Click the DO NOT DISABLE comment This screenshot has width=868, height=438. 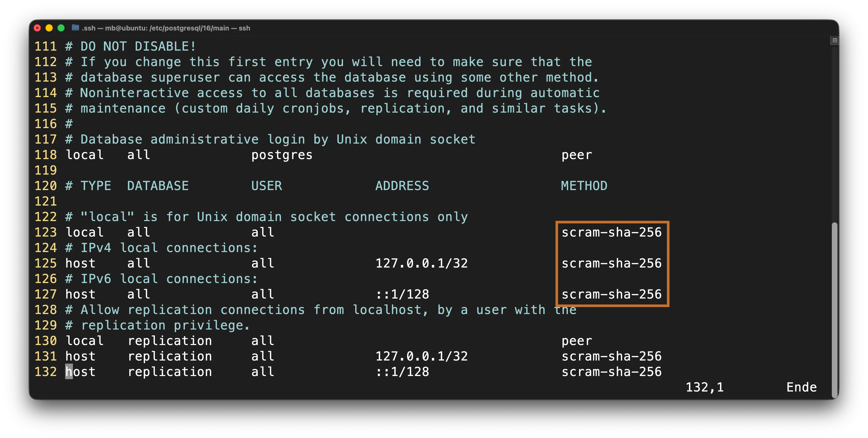click(130, 46)
